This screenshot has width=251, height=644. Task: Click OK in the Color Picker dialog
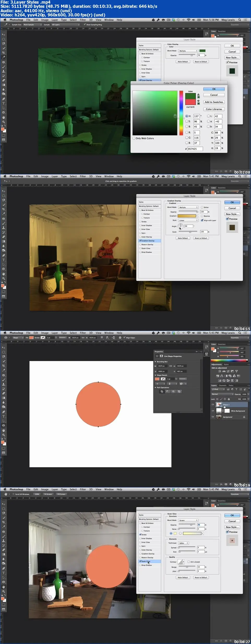[x=214, y=89]
